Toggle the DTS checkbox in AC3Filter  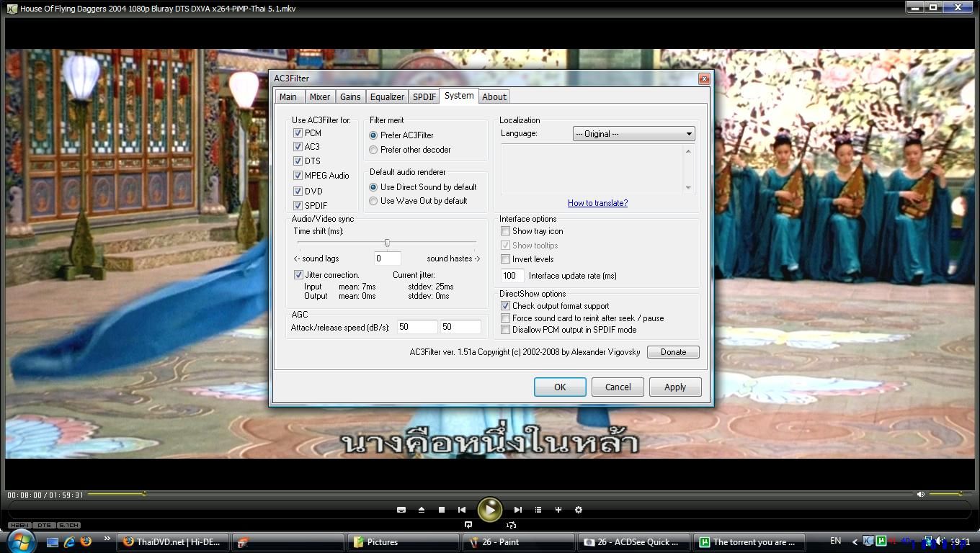pyautogui.click(x=298, y=161)
